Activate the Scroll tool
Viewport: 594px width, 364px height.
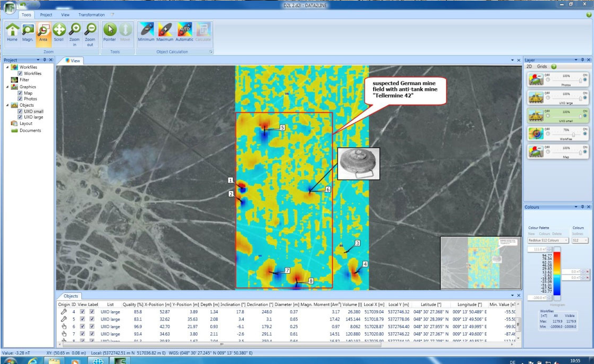pos(59,32)
